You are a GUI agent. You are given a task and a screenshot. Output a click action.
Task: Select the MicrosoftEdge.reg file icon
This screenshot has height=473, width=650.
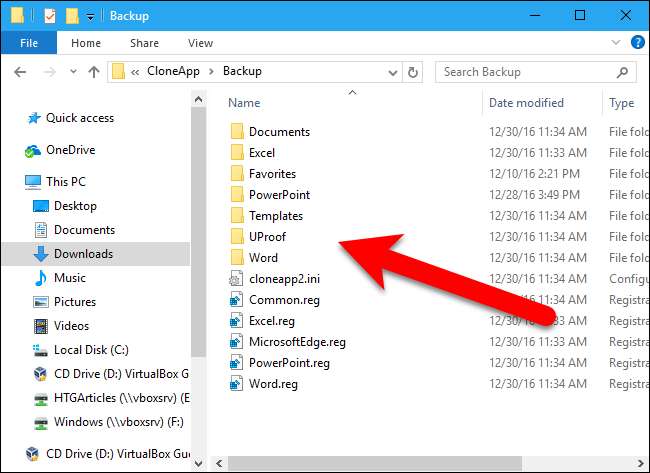point(236,342)
